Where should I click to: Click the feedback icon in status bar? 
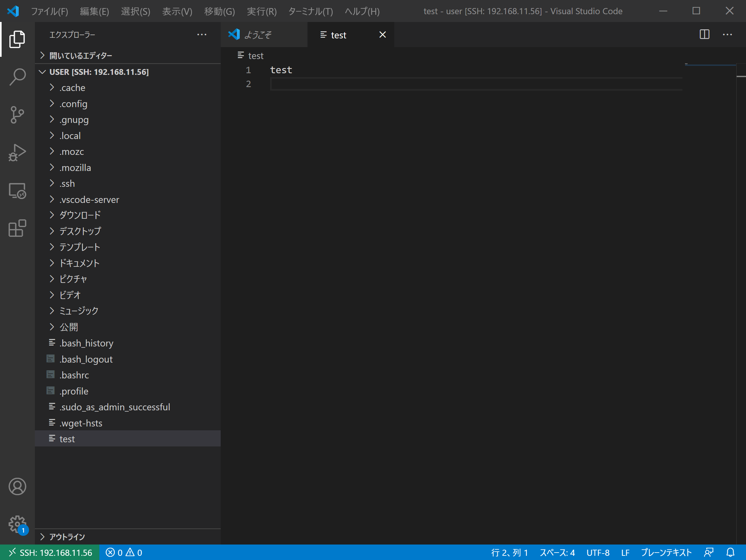pos(709,553)
